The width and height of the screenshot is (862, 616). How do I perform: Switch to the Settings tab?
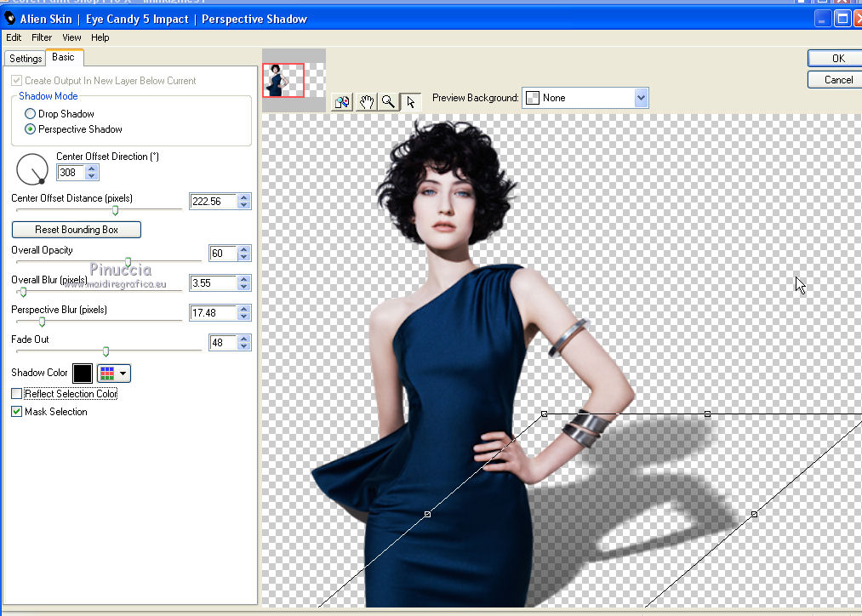[x=26, y=58]
